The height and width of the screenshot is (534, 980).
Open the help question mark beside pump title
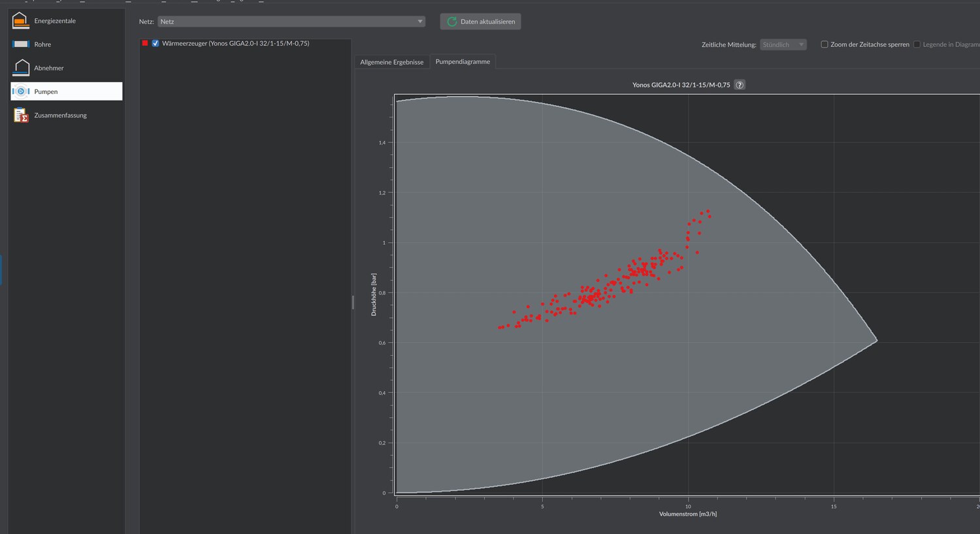740,85
